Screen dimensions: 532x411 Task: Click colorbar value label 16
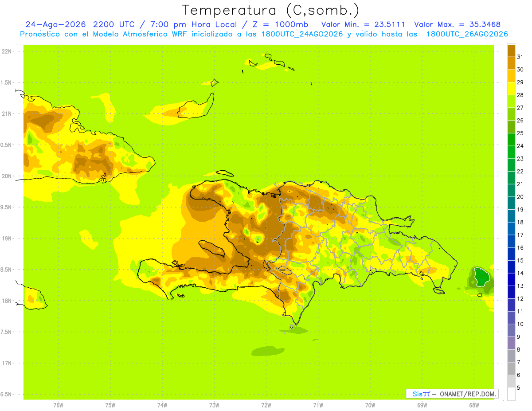point(520,247)
